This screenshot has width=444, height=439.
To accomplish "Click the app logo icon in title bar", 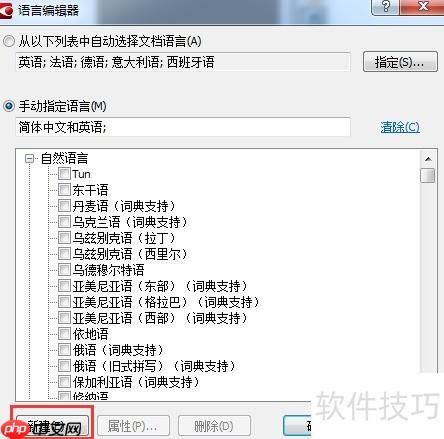I will [x=6, y=10].
